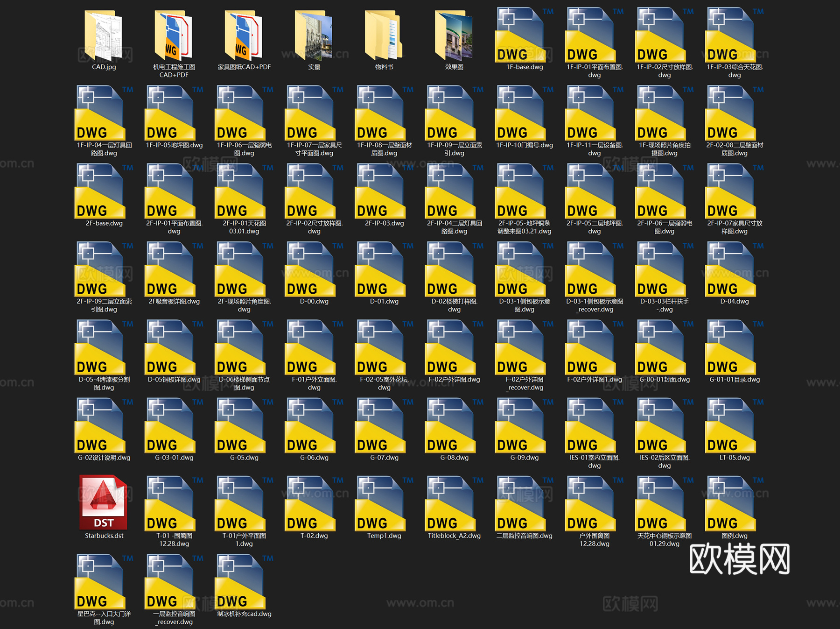Select the Starbucks.dst sheet set icon
Image resolution: width=840 pixels, height=629 pixels.
pos(103,502)
